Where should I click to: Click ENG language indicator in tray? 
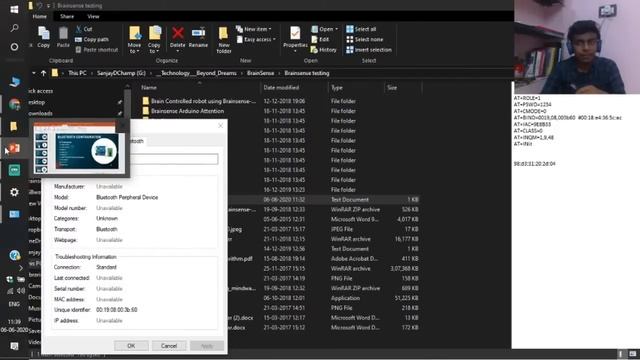pyautogui.click(x=14, y=304)
